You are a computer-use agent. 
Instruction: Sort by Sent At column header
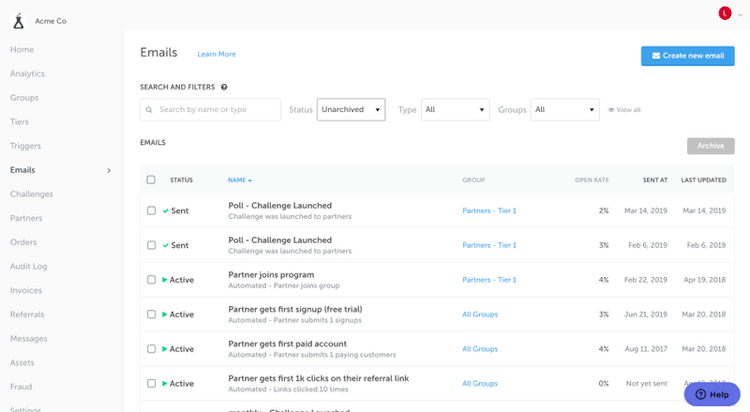[655, 180]
